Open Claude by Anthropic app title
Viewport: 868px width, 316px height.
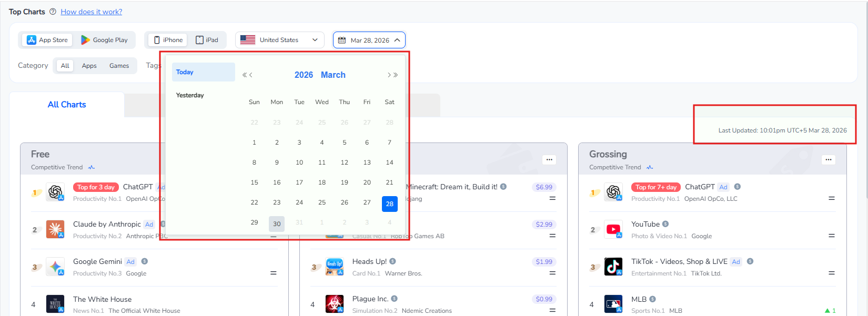[x=107, y=224]
